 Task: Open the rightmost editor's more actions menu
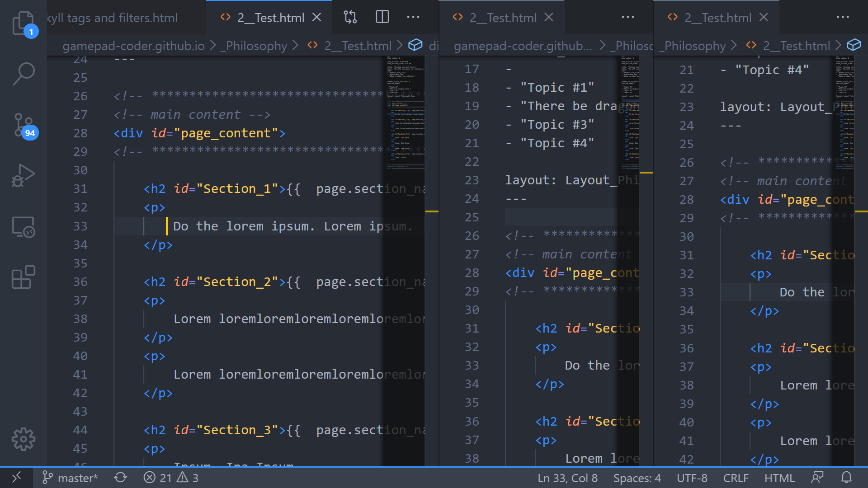click(x=843, y=17)
